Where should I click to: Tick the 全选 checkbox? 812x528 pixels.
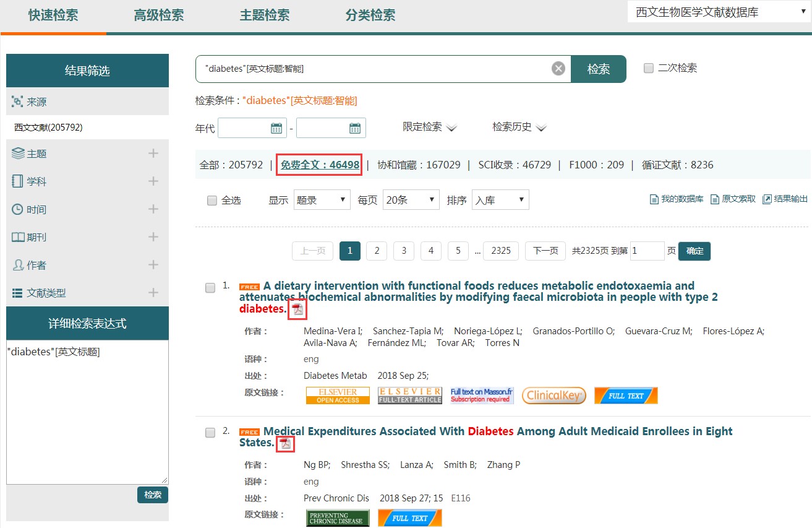pyautogui.click(x=212, y=201)
